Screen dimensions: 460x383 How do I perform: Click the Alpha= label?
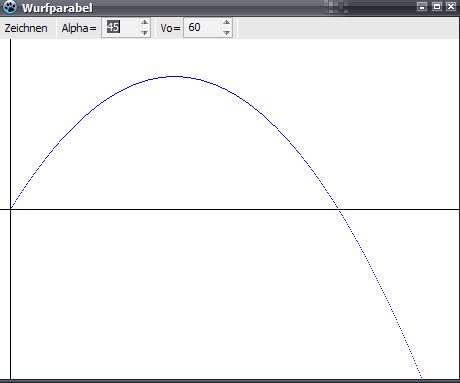coord(79,28)
